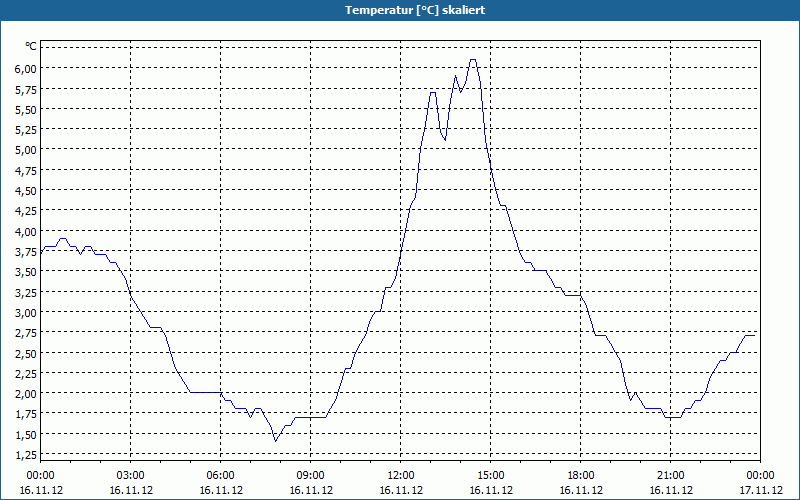The height and width of the screenshot is (500, 800).
Task: Select the 2,00 y-axis value
Action: [27, 393]
